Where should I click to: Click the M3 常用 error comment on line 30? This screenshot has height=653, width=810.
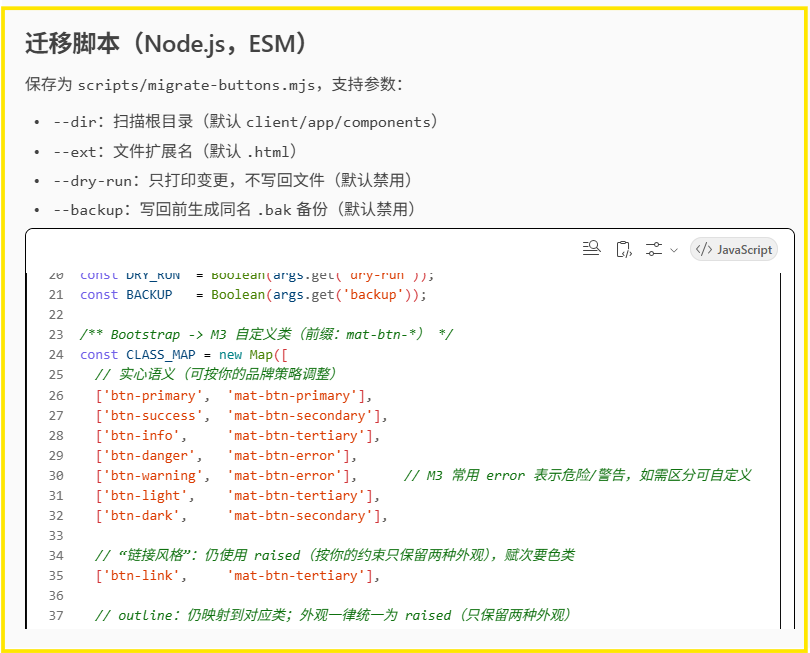[x=578, y=475]
